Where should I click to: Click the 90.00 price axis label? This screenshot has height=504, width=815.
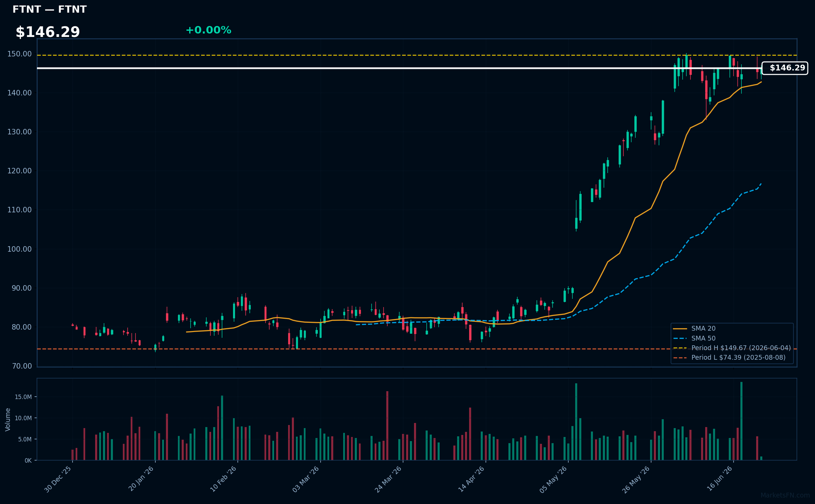(22, 288)
